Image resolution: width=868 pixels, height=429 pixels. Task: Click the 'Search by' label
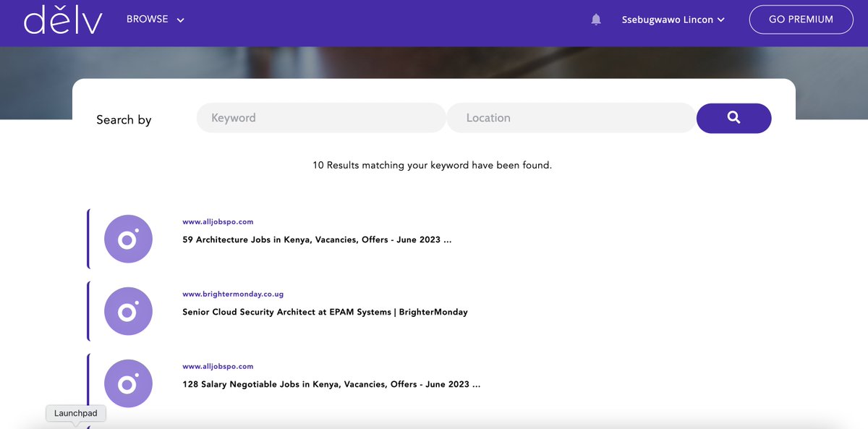pyautogui.click(x=124, y=119)
